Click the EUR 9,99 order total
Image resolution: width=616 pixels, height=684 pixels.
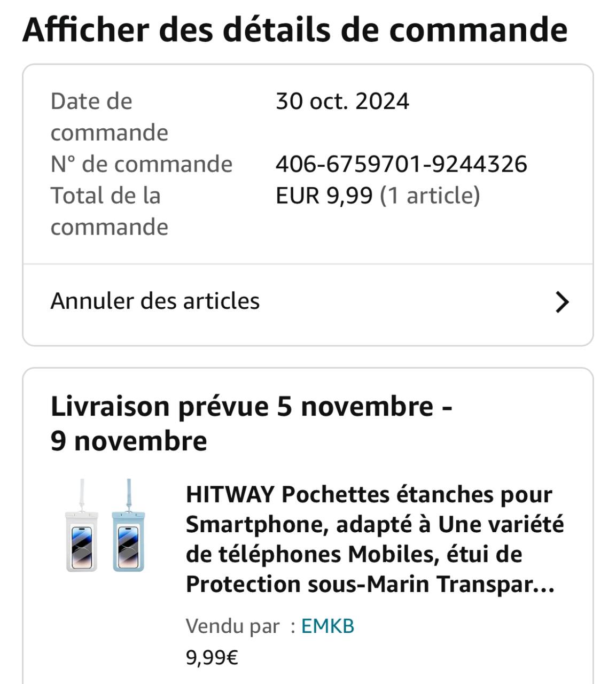pos(324,196)
